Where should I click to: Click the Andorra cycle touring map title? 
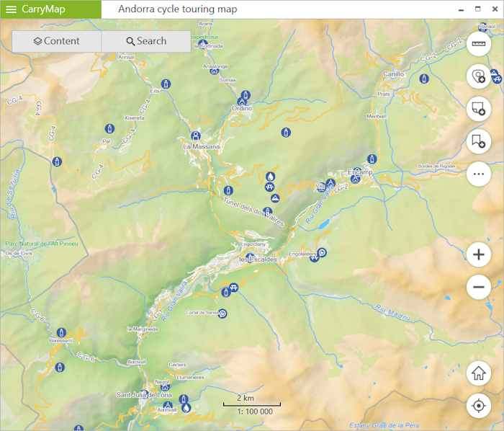pos(178,9)
